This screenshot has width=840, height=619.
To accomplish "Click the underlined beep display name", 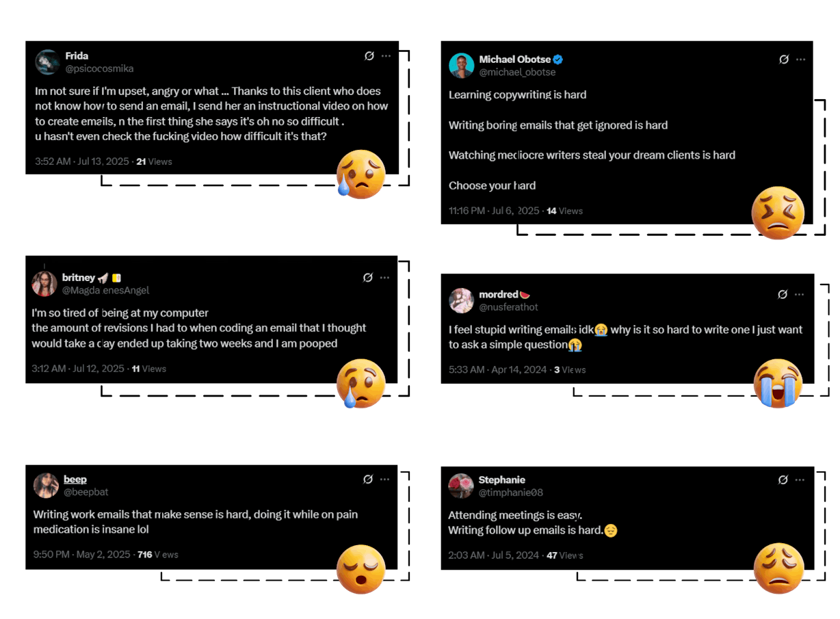I will (75, 479).
